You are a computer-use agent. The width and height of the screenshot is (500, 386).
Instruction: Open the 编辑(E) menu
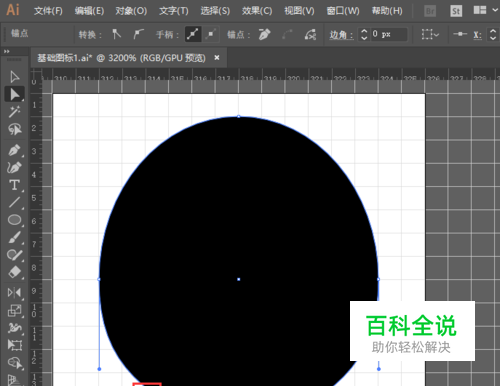[89, 11]
